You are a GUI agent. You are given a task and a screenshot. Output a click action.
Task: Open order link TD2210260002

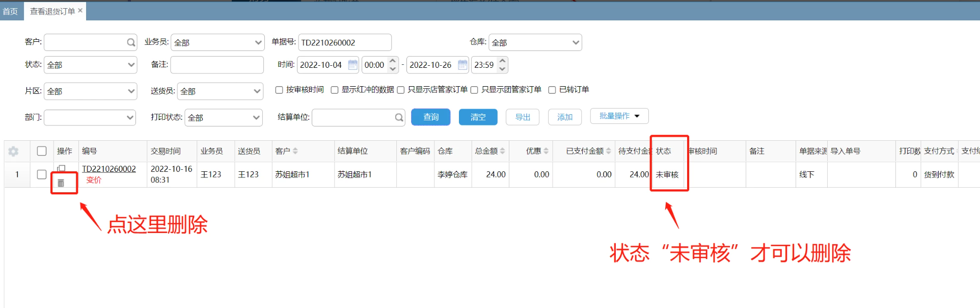pyautogui.click(x=109, y=169)
